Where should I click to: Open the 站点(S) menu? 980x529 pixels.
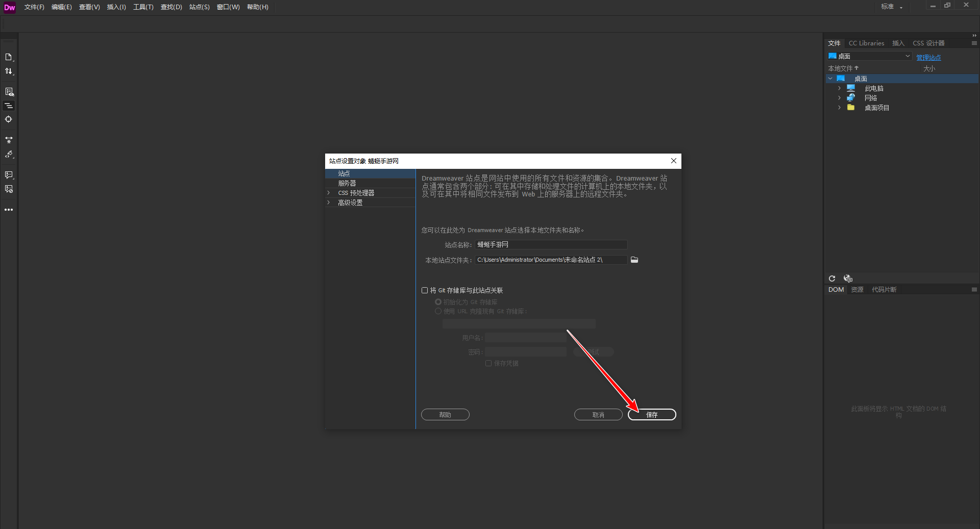(200, 7)
